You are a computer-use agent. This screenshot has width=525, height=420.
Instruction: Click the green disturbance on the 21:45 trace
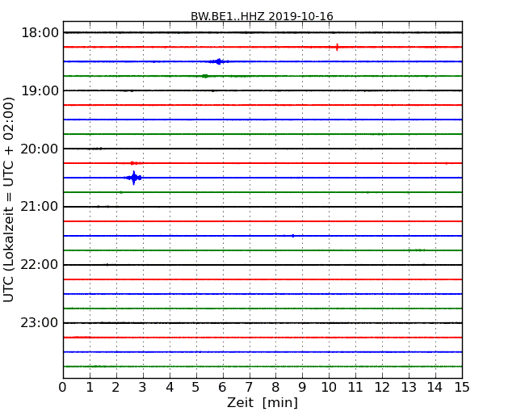(x=417, y=250)
